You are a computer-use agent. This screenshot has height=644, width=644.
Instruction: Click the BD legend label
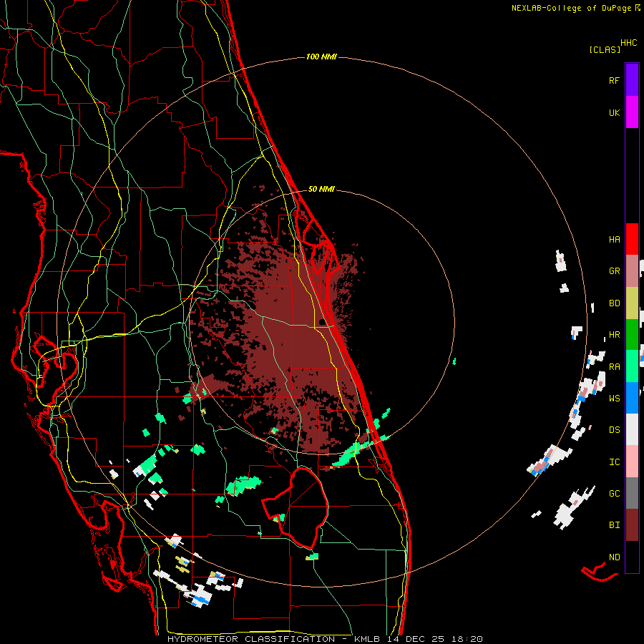click(614, 303)
